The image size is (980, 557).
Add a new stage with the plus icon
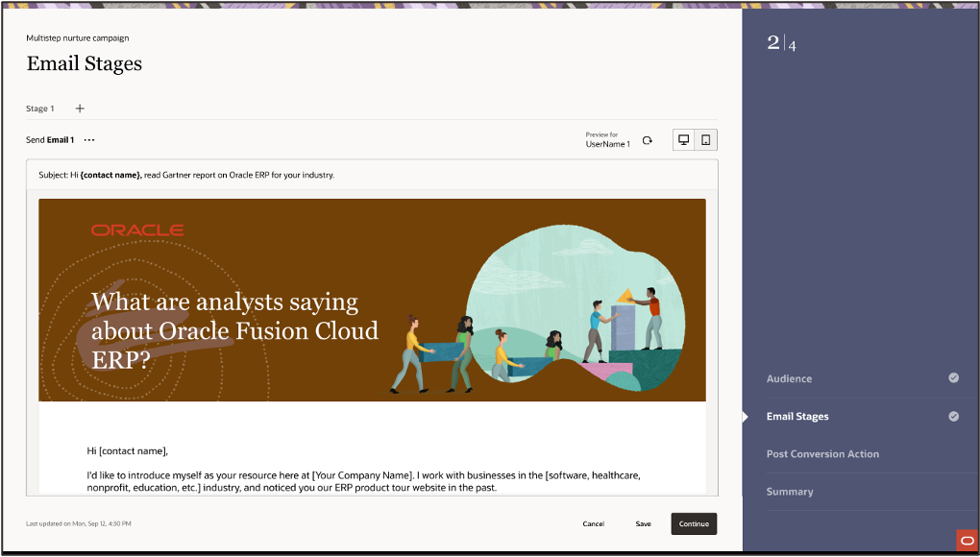(80, 109)
